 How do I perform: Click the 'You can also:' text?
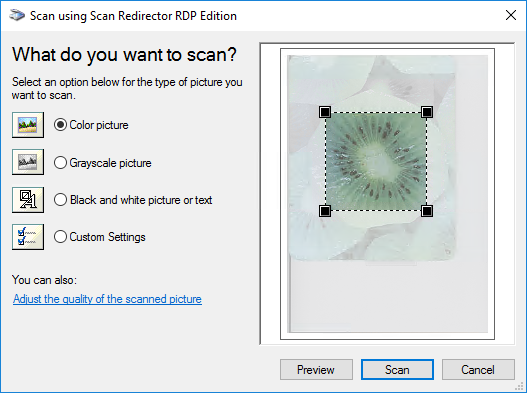[x=44, y=280]
